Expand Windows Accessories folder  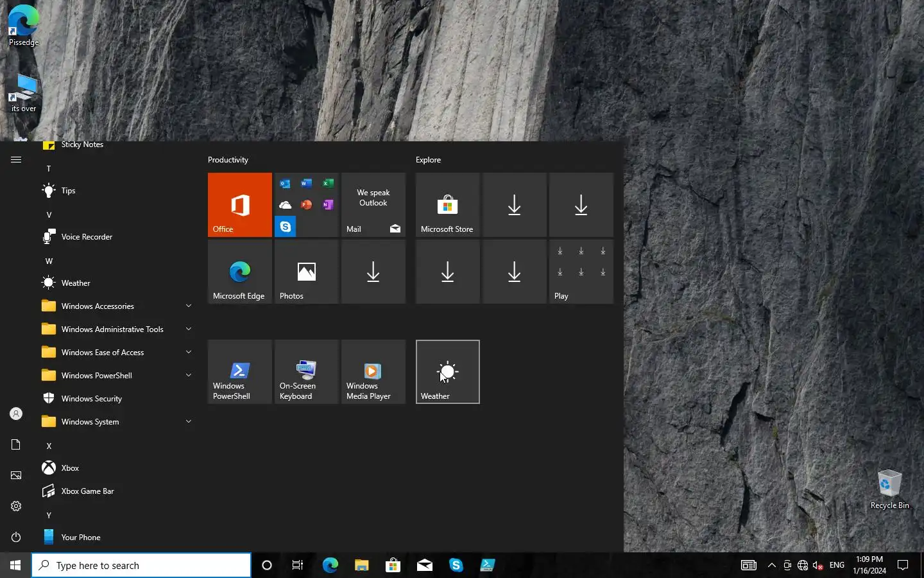coord(116,306)
